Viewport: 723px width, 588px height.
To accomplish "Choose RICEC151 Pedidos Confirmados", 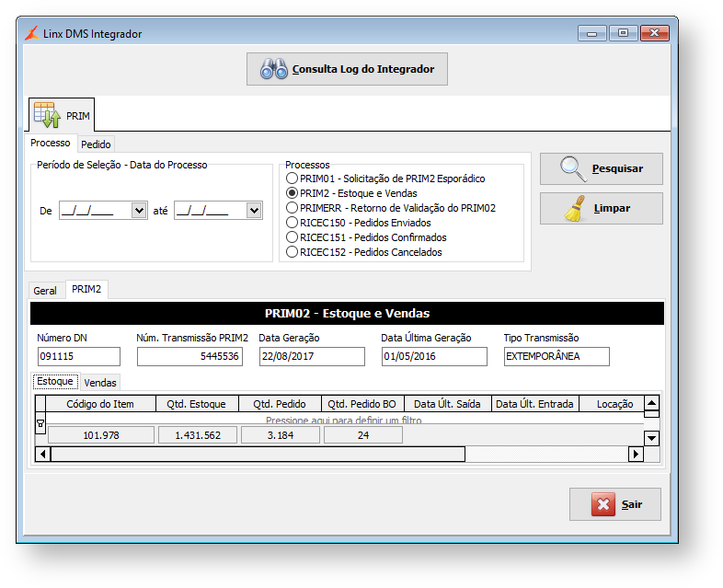I will coord(292,237).
